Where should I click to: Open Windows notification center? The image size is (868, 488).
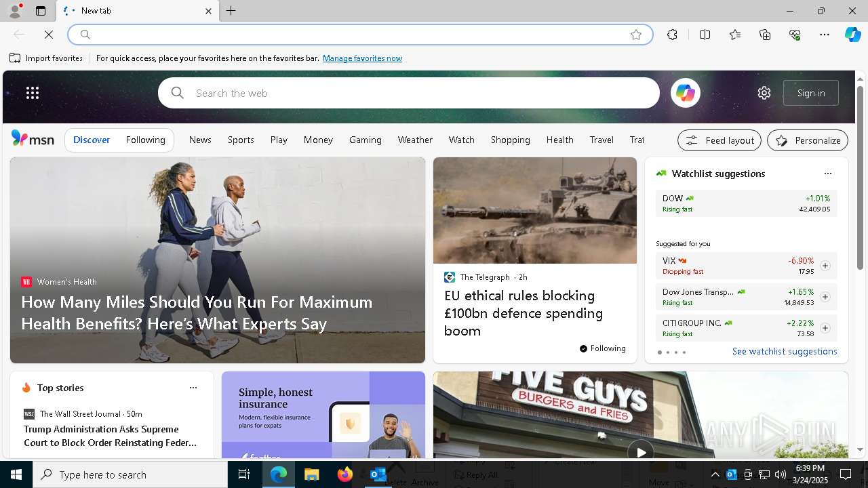tap(846, 474)
